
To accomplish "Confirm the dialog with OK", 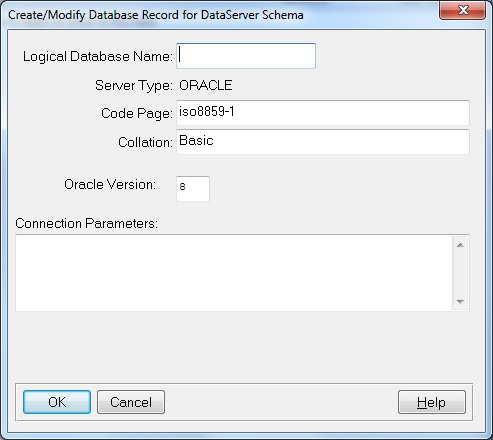I will pos(57,402).
